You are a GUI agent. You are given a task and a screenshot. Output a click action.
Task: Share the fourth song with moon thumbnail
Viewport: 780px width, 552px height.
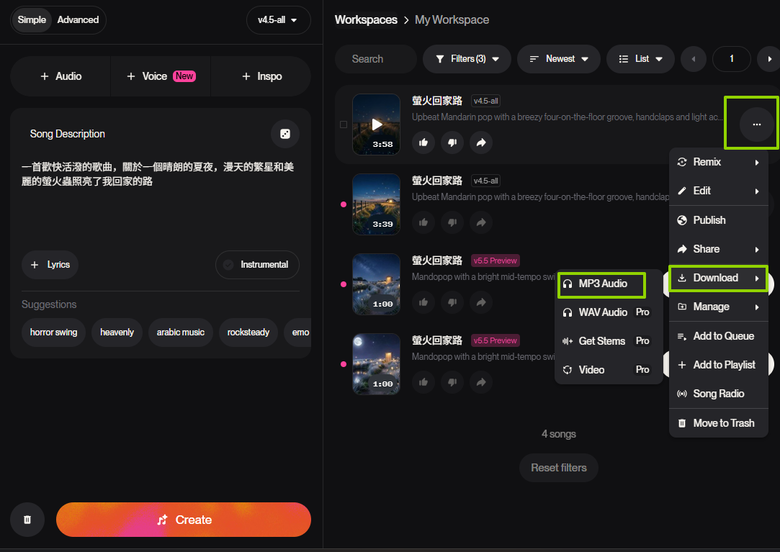[481, 382]
